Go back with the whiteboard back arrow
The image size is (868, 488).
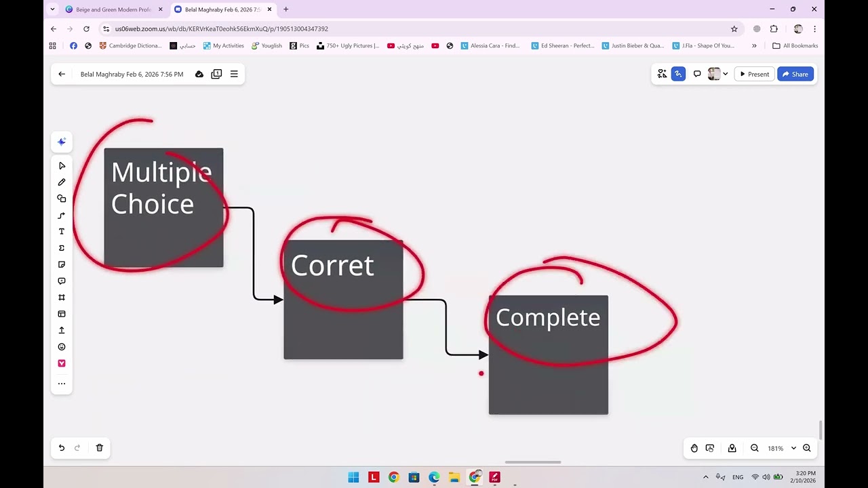pos(62,74)
